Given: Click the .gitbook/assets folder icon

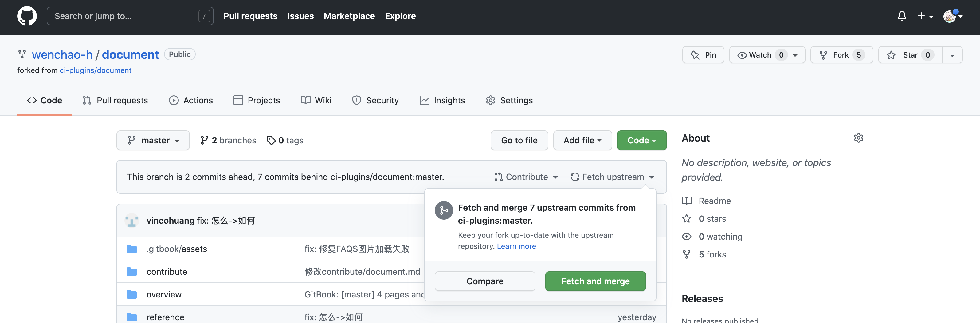Looking at the screenshot, I should click(131, 249).
